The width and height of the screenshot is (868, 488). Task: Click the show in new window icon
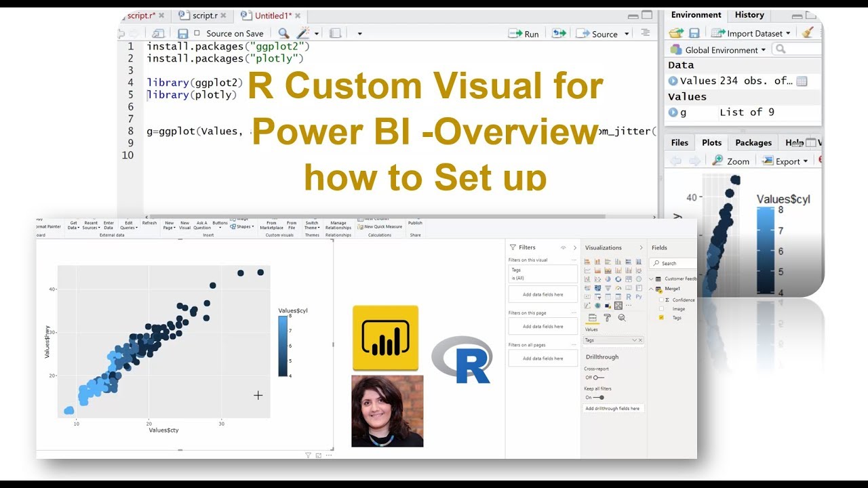coord(158,33)
